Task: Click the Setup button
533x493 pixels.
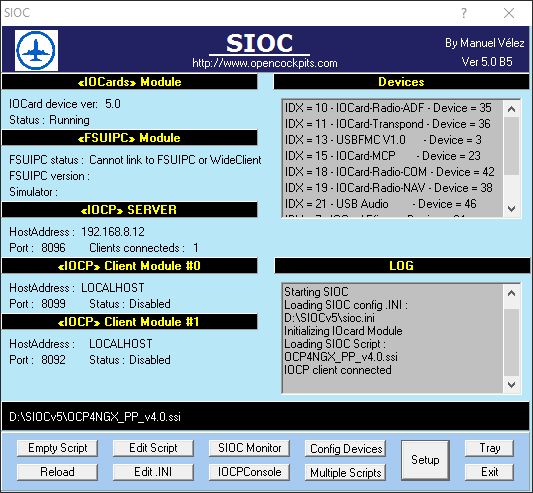Action: (x=425, y=460)
